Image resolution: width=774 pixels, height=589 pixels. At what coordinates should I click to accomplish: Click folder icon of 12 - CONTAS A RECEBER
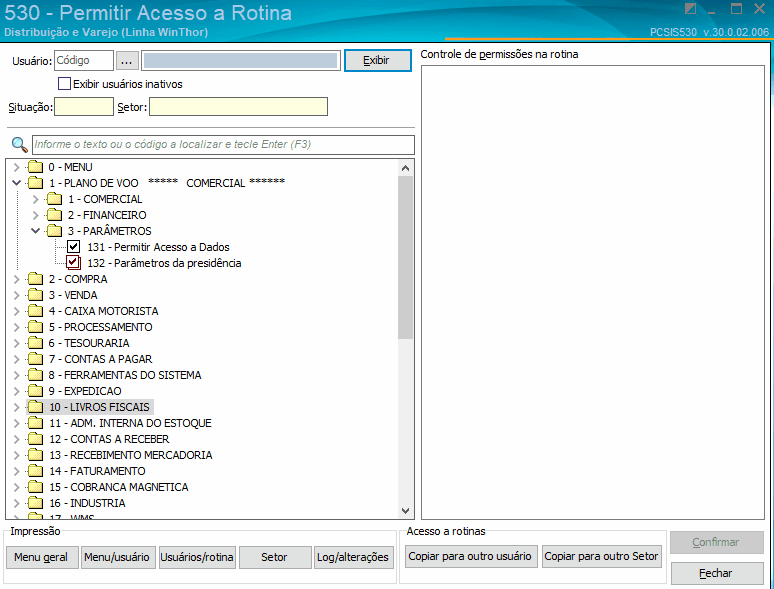(36, 439)
